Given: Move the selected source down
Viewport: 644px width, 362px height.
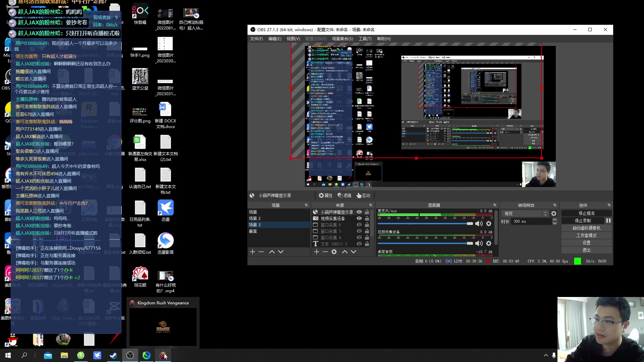Looking at the screenshot, I should pyautogui.click(x=354, y=252).
